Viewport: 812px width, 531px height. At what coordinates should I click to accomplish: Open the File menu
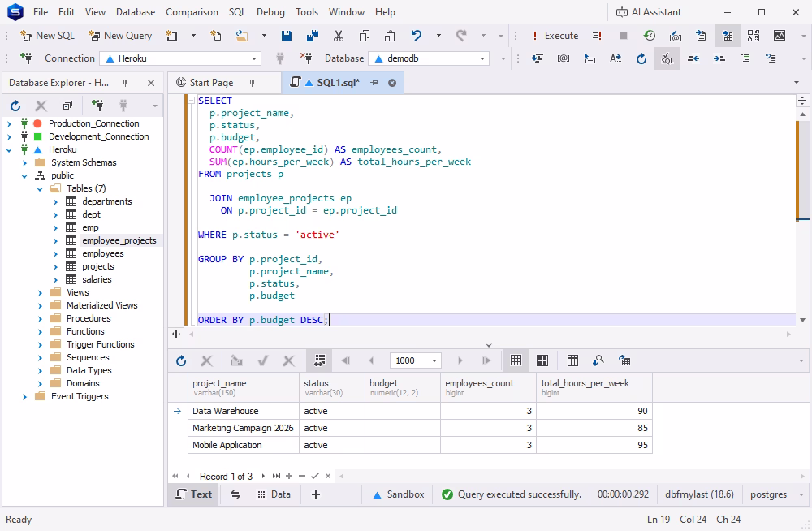(41, 12)
